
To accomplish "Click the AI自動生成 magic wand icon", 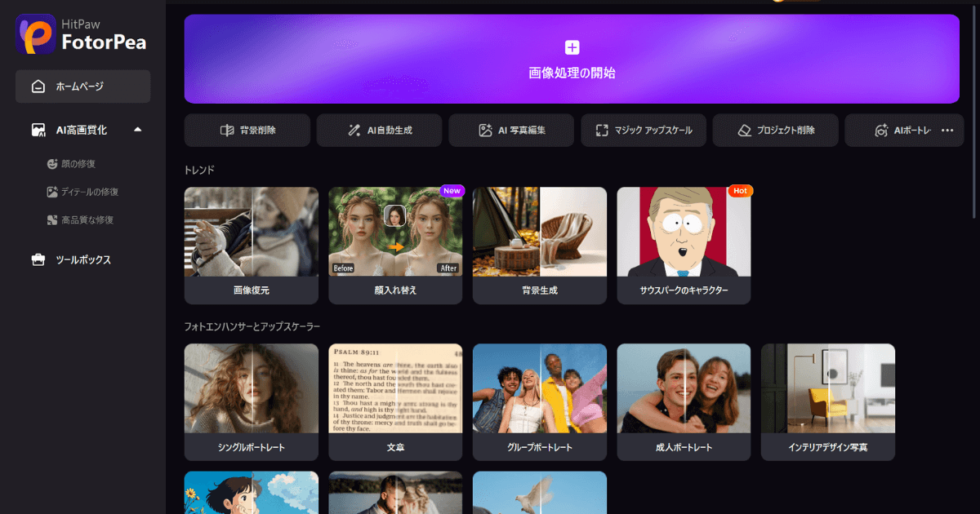I will pos(354,131).
